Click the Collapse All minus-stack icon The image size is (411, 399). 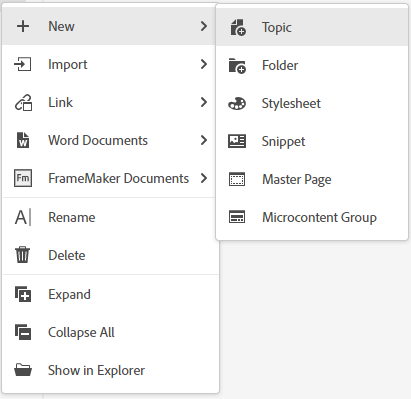click(23, 332)
